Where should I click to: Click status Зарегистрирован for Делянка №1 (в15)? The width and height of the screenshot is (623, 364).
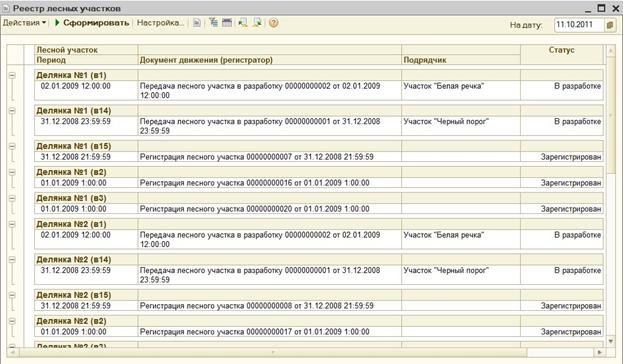(x=571, y=157)
